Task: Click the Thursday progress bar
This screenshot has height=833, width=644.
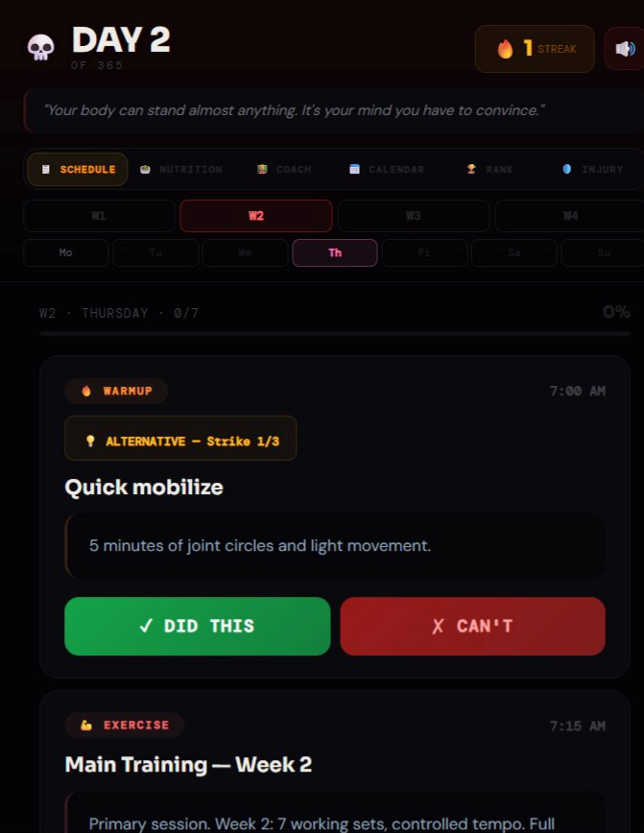Action: point(335,334)
